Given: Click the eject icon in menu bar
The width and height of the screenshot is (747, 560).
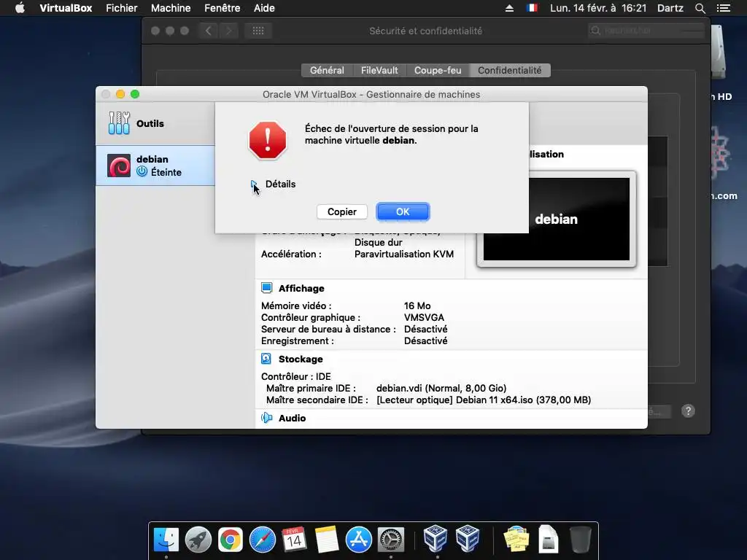Looking at the screenshot, I should pyautogui.click(x=509, y=8).
